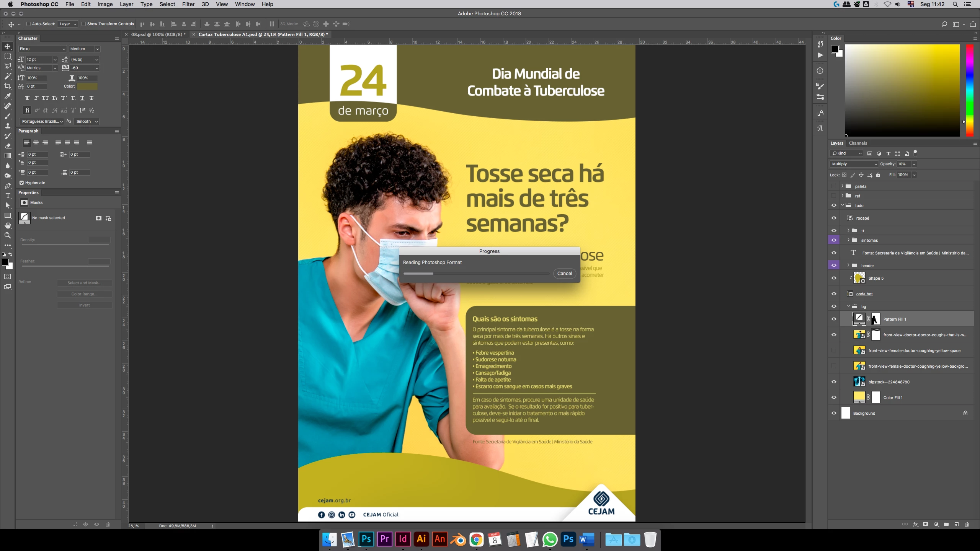The width and height of the screenshot is (980, 551).
Task: Click the Add layer style fx icon
Action: [915, 524]
